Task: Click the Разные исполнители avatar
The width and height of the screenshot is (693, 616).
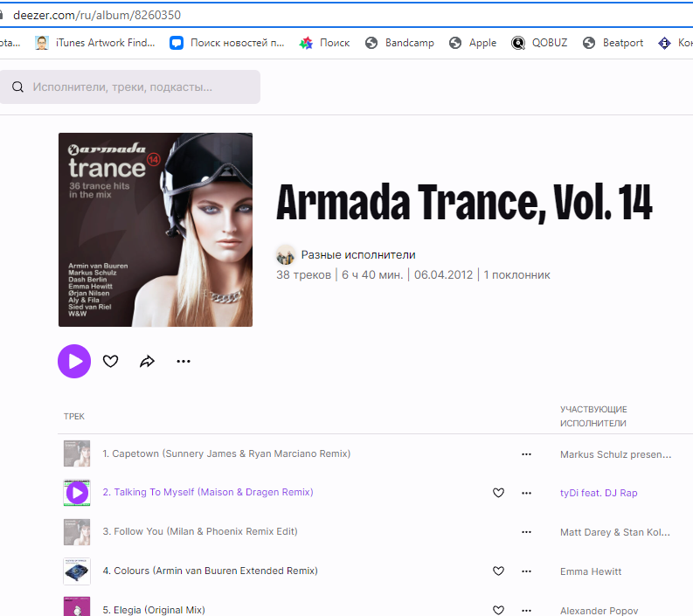Action: coord(286,255)
